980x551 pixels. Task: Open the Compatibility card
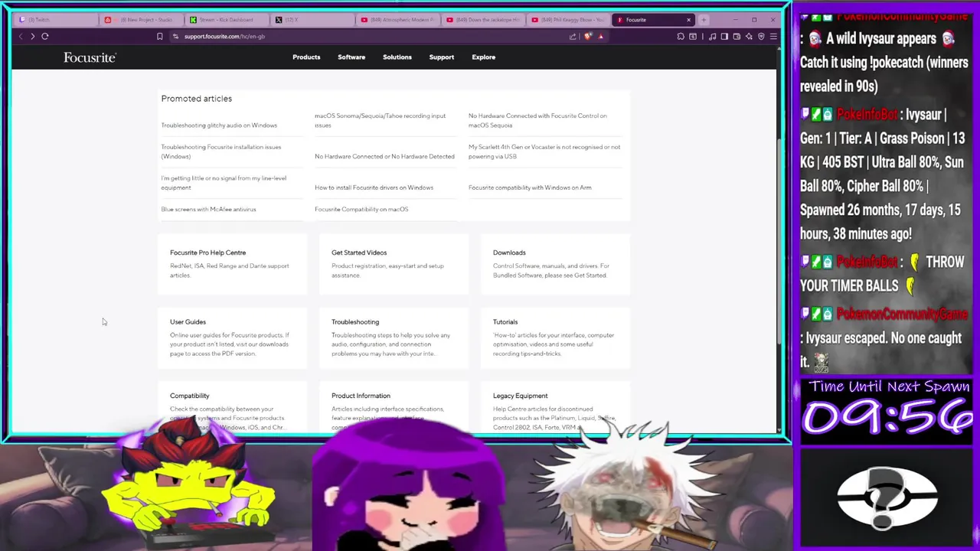click(232, 408)
